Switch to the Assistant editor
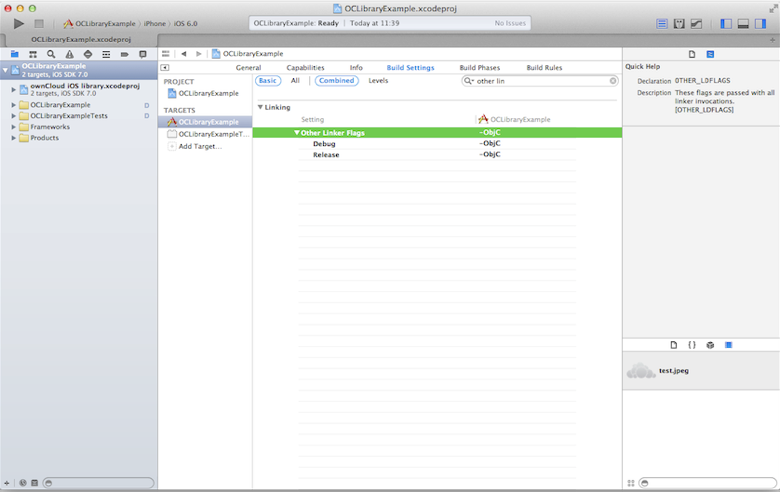 tap(679, 23)
